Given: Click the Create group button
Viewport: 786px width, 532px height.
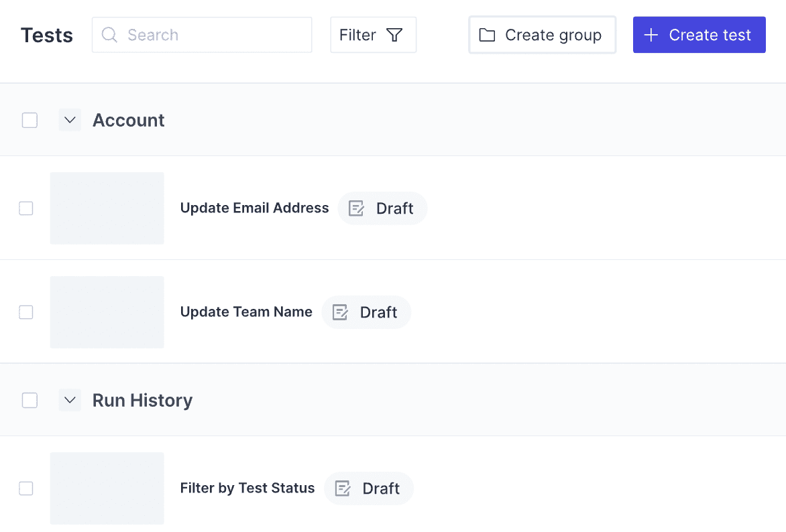Looking at the screenshot, I should tap(542, 34).
